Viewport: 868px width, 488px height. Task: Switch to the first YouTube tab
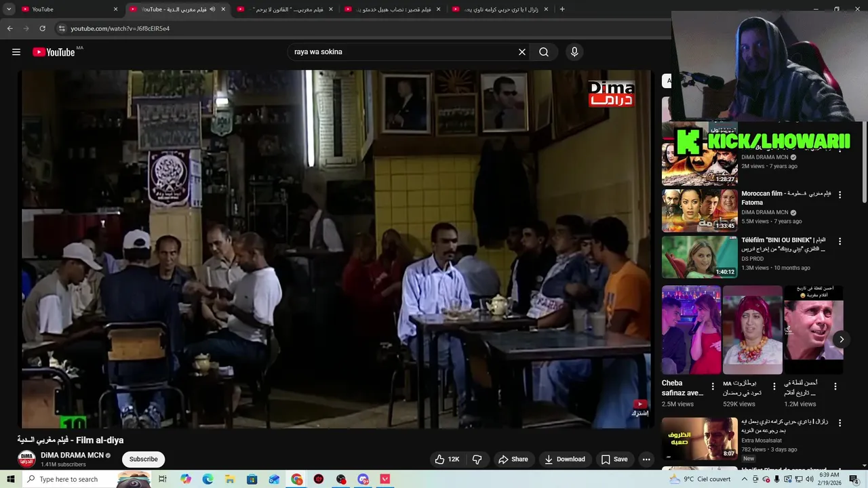pos(70,9)
